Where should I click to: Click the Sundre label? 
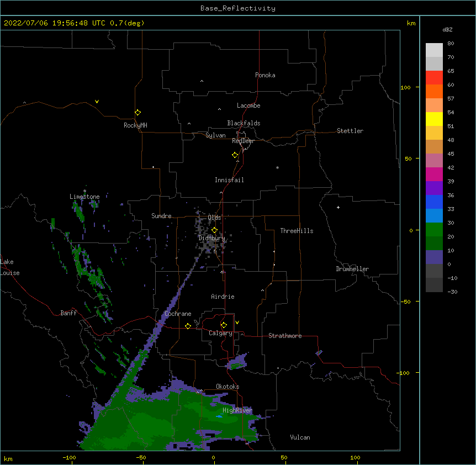coord(161,216)
